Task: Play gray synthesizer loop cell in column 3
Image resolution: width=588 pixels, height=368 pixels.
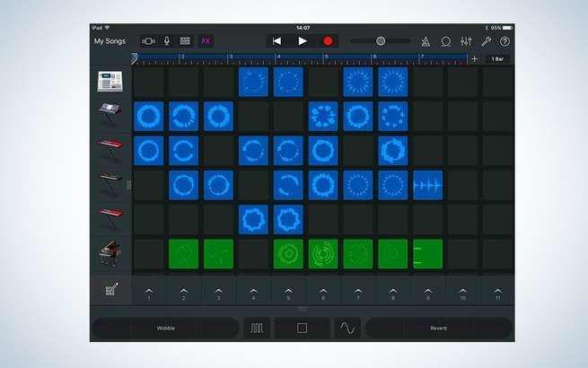Action: 219,117
